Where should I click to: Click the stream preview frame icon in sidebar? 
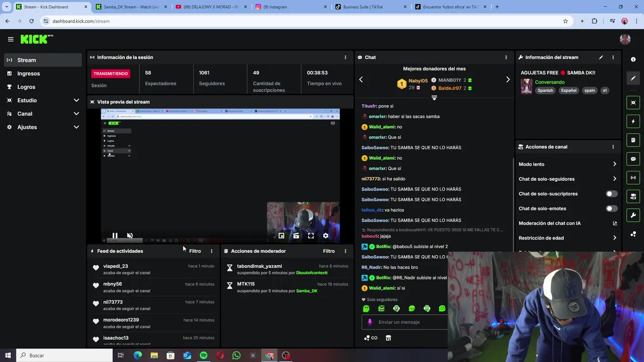pos(633,103)
